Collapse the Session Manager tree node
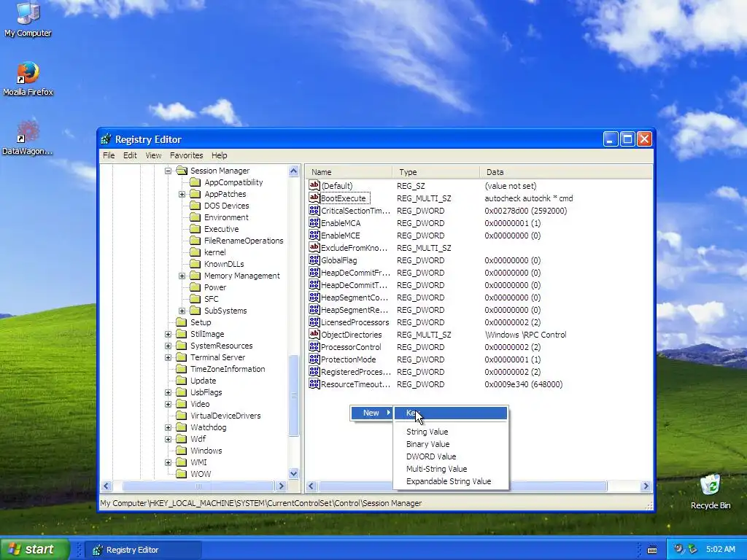The height and width of the screenshot is (560, 747). click(169, 171)
